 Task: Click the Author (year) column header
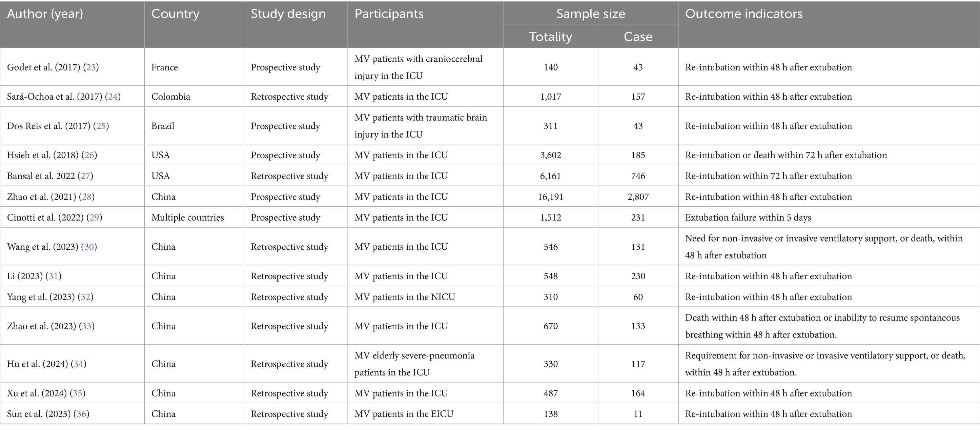[x=45, y=14]
